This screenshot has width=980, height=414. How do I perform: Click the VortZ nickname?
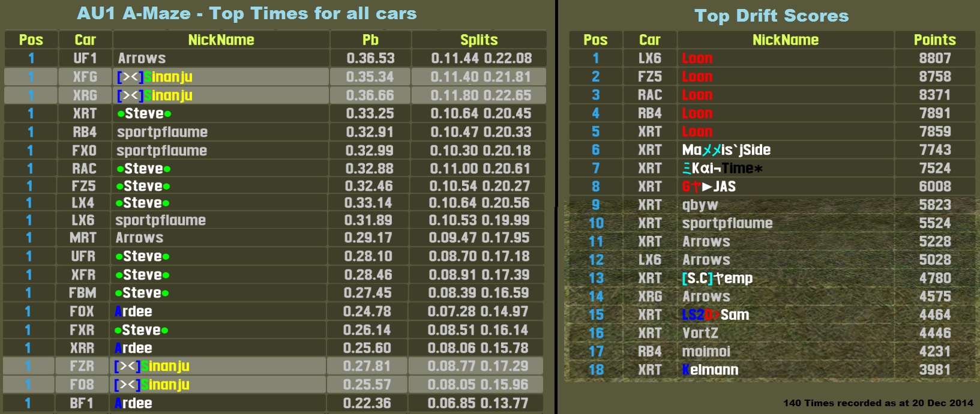(700, 333)
